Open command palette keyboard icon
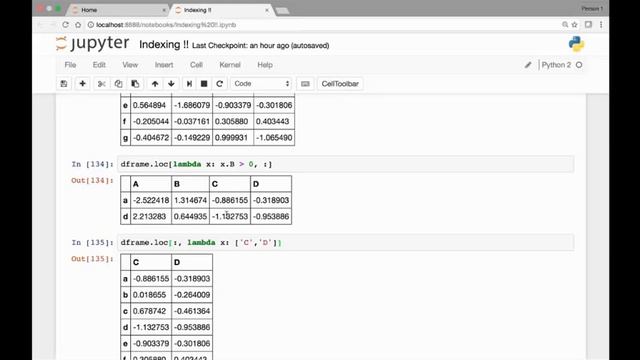Viewport: 640px width, 360px height. tap(305, 84)
